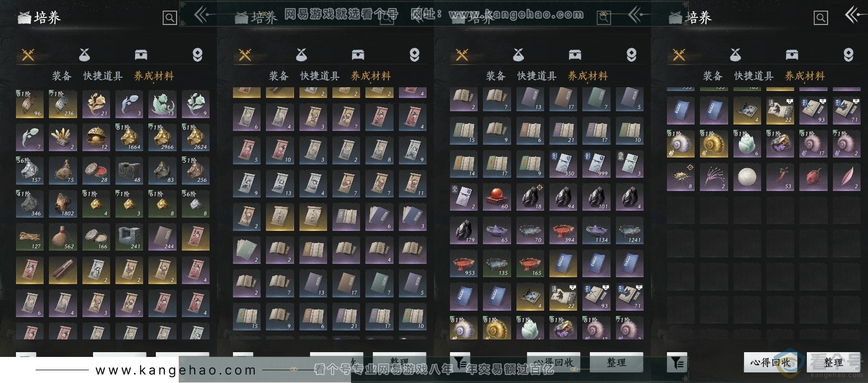868x383 pixels.
Task: Open 快捷道具 tab in rightmost panel
Action: pos(754,76)
